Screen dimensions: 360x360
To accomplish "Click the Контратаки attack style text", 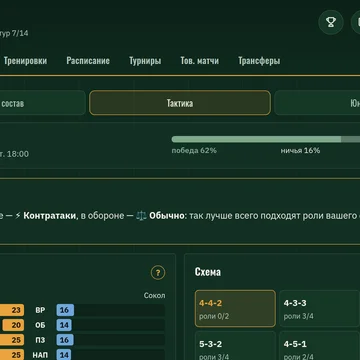I will pos(50,216).
